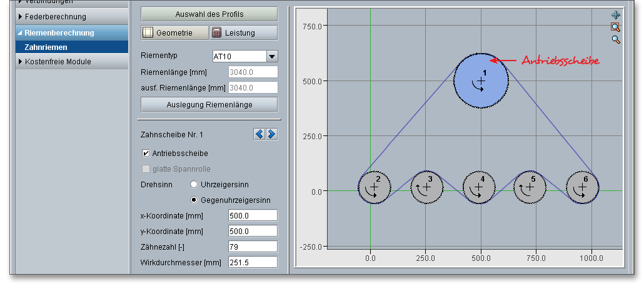Screen dimensions: 644x284
Task: Select the Gegenuhrzeigersinn radio button
Action: tap(194, 200)
